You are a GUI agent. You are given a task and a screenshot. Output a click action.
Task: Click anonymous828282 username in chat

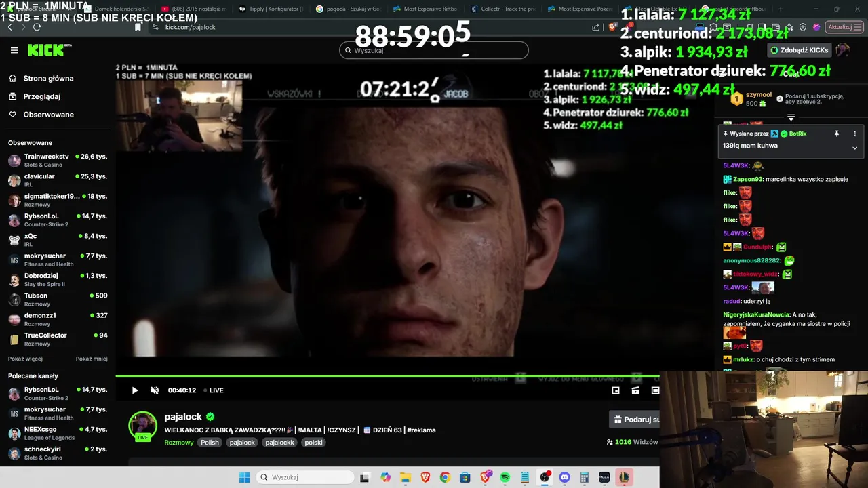click(751, 261)
